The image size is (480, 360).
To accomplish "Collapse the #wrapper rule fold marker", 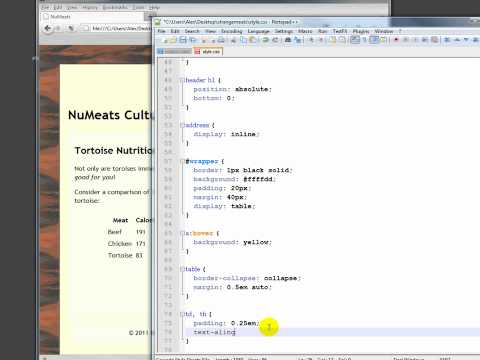I will [x=182, y=161].
